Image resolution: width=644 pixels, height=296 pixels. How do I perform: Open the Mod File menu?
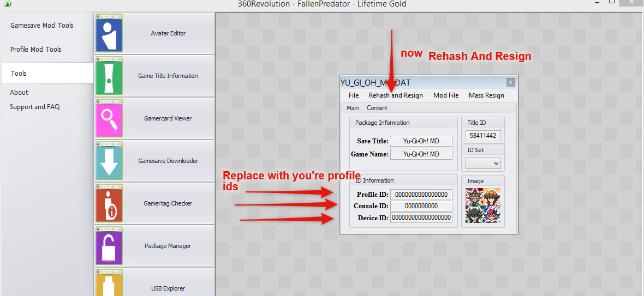(446, 95)
